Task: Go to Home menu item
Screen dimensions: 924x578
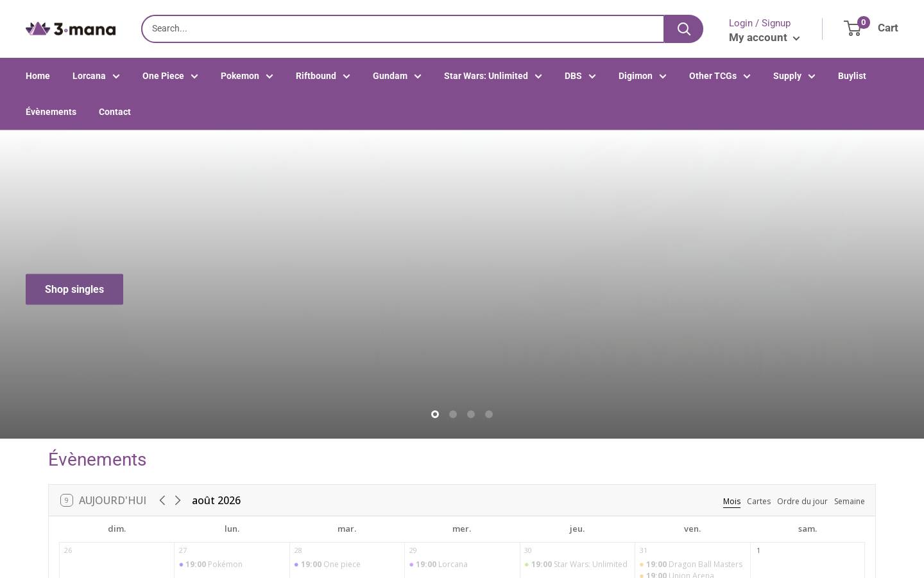Action: [38, 76]
